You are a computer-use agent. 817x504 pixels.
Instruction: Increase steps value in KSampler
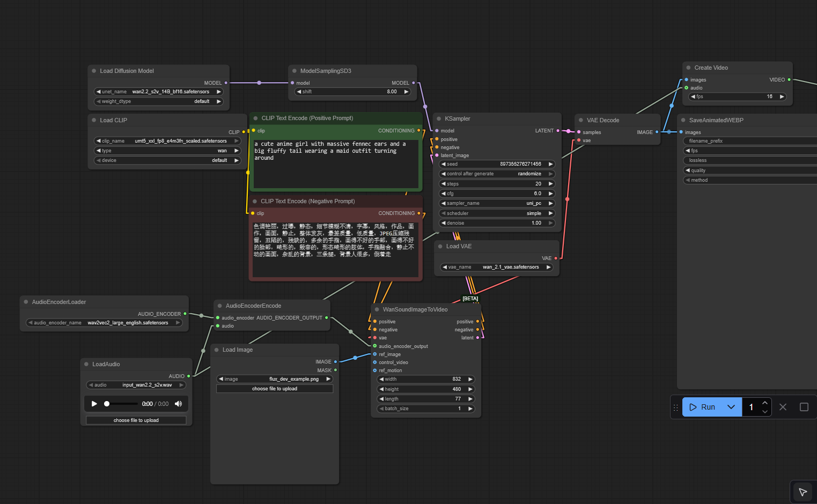tap(550, 184)
